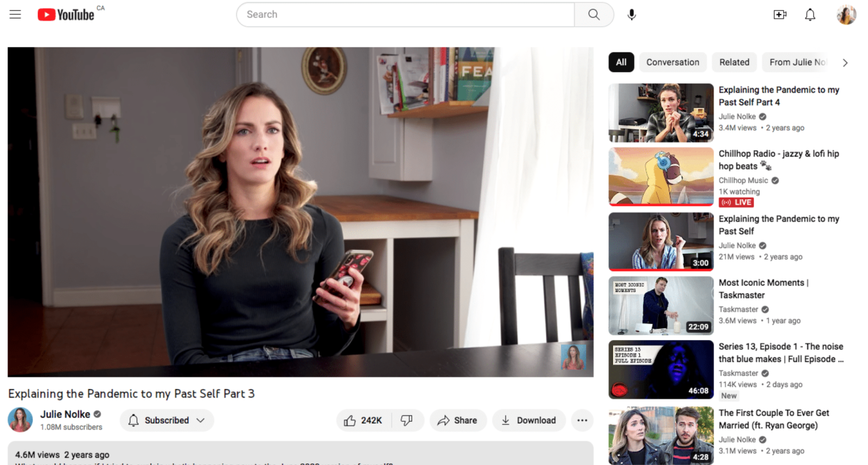Open account avatar menu
Screen dimensions: 868x465
click(846, 15)
